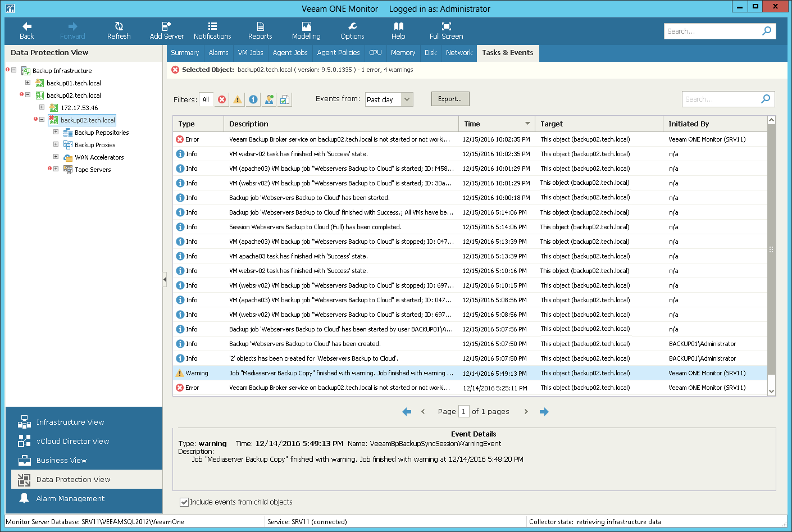Image resolution: width=792 pixels, height=532 pixels.
Task: Expand Backup Repositories node
Action: click(56, 132)
